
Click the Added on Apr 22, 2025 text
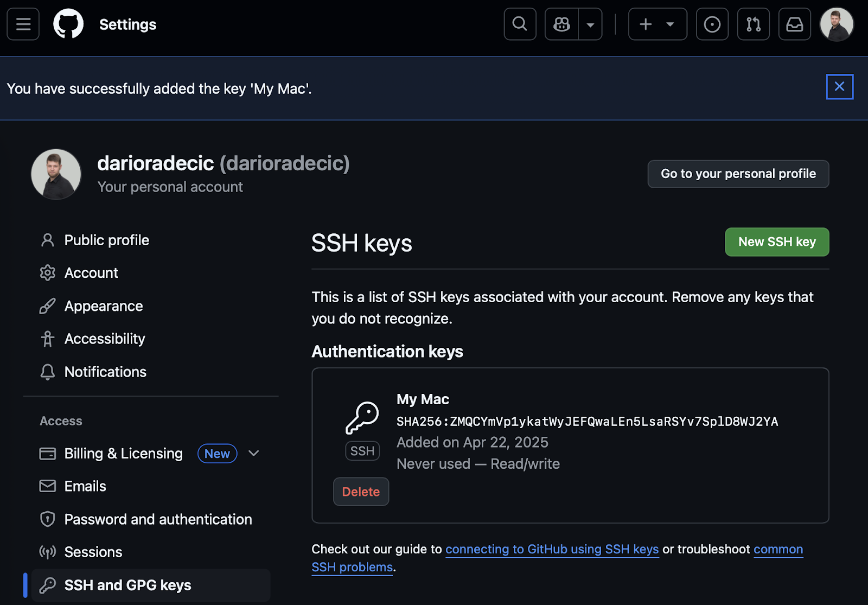[473, 443]
